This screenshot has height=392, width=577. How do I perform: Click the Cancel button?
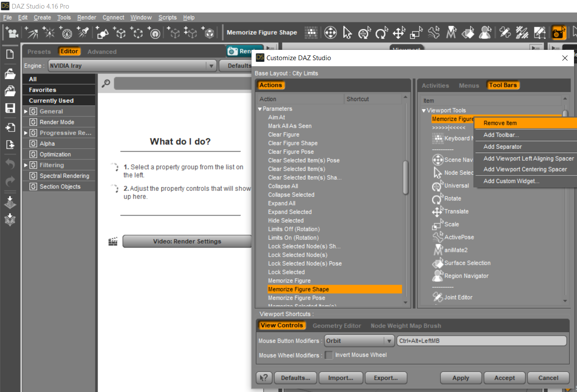point(549,378)
